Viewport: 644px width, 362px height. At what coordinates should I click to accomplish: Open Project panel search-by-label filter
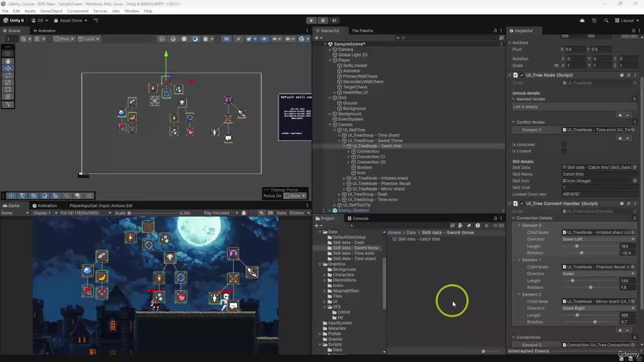pos(469,225)
